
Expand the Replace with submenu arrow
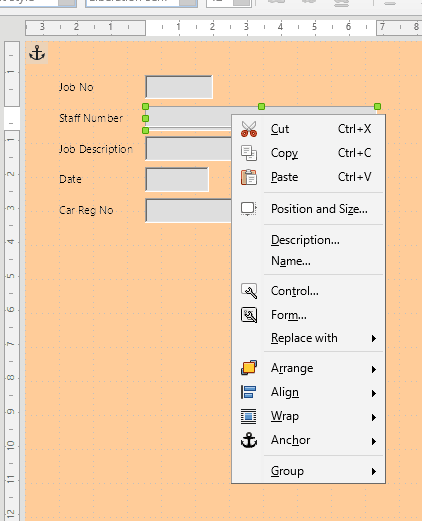[374, 338]
